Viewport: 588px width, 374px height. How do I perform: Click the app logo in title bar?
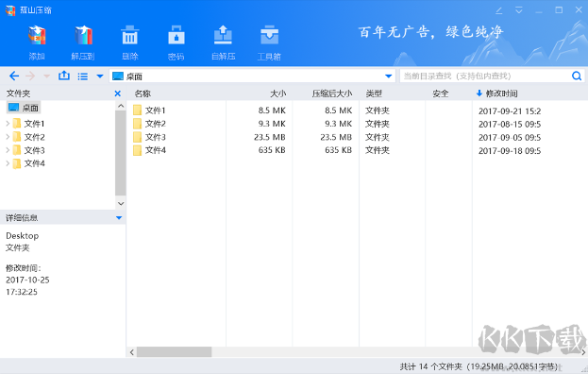click(10, 10)
